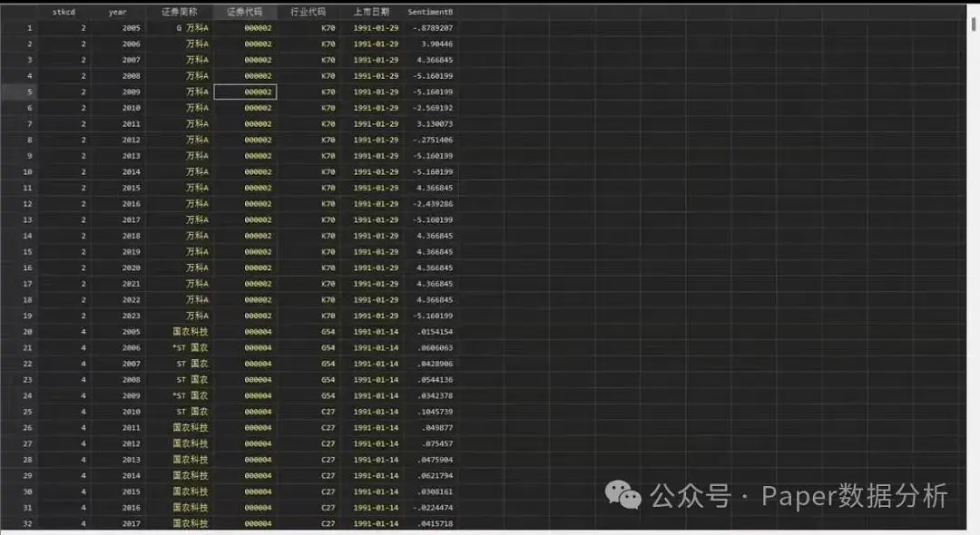Select SentimentB value .049877
980x535 pixels.
coord(436,428)
